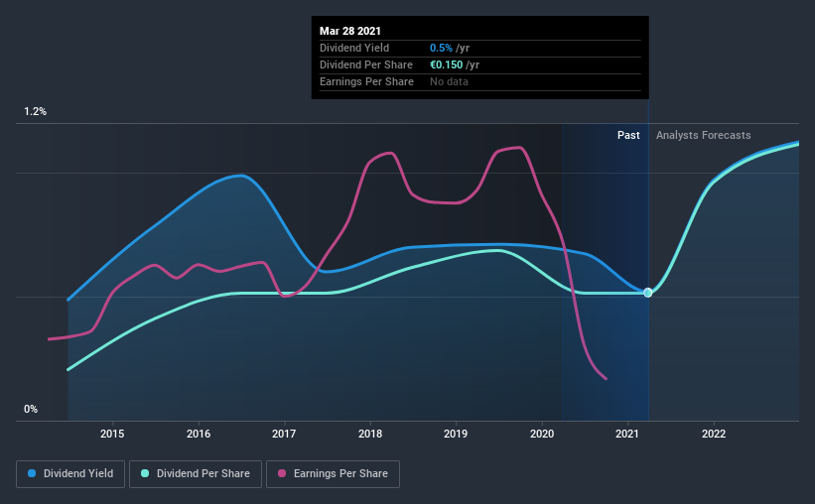Click the 2022 x-axis label
815x504 pixels.
click(714, 434)
